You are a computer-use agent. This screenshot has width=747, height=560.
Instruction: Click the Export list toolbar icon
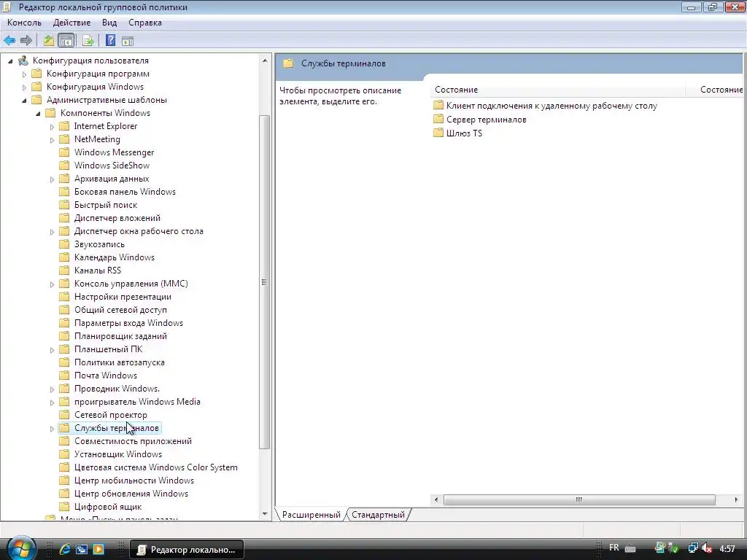[88, 41]
